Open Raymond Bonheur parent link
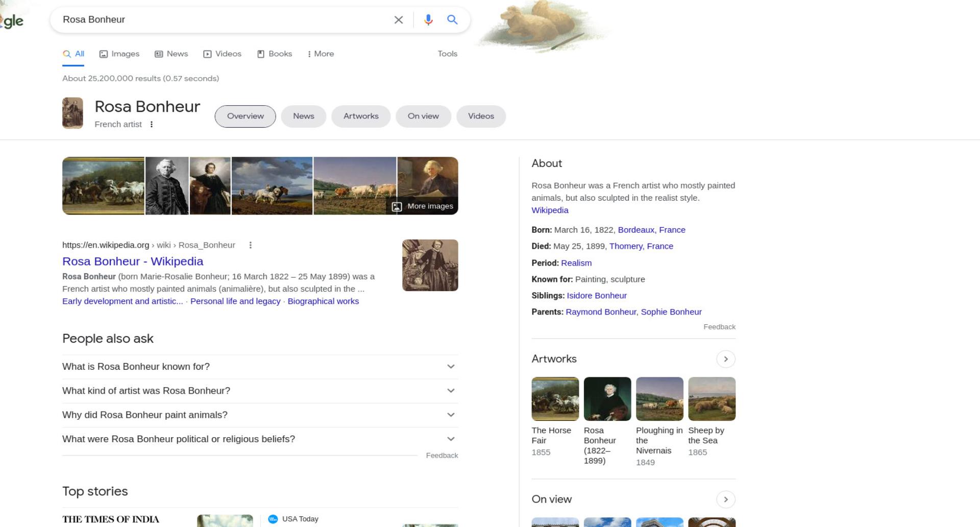Image resolution: width=980 pixels, height=527 pixels. click(x=601, y=312)
